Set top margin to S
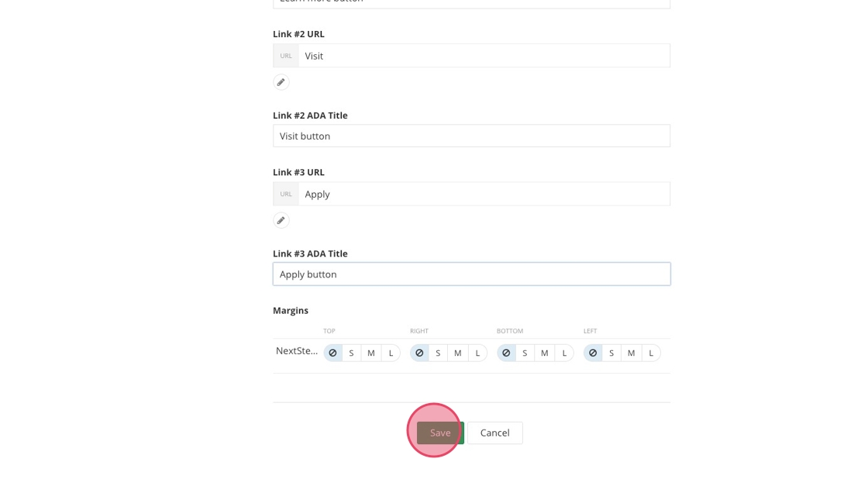The width and height of the screenshot is (868, 486). tap(351, 353)
